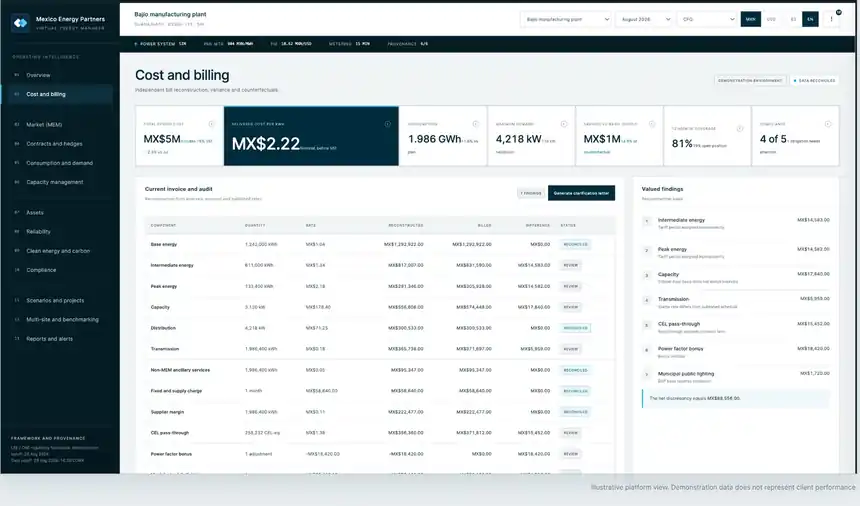Click Generate clarification letter button
This screenshot has width=860, height=506.
pos(581,193)
